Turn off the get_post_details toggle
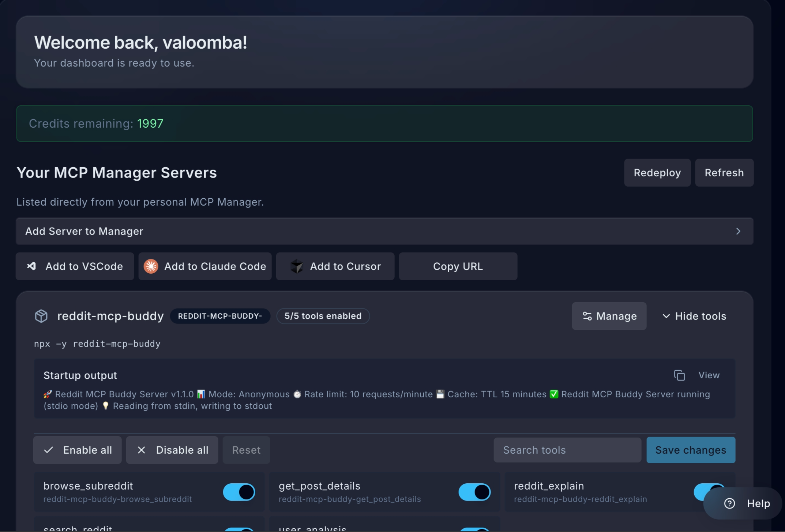 coord(474,492)
